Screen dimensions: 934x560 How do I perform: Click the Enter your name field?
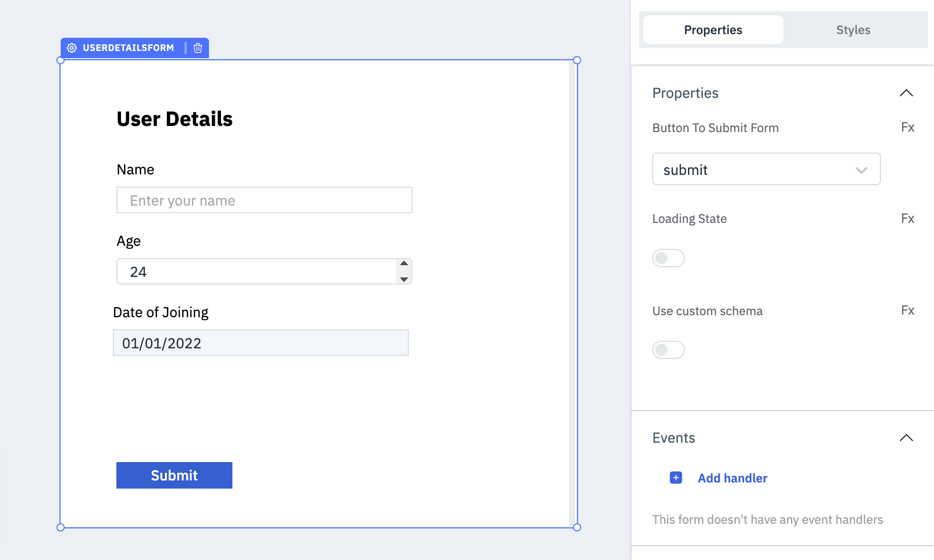[x=264, y=200]
